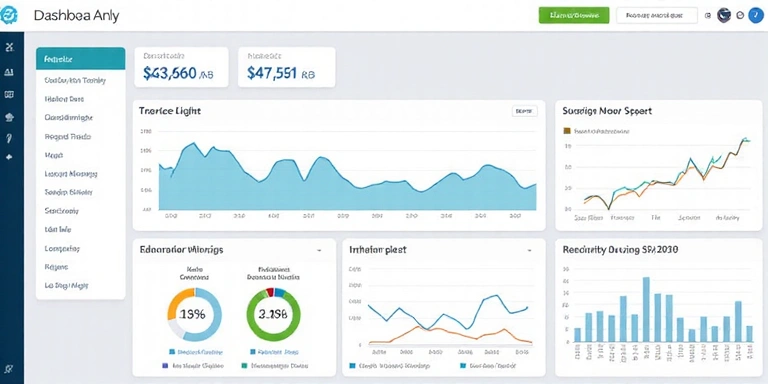Open the dark round avatar in the header
The height and width of the screenshot is (384, 768).
pyautogui.click(x=724, y=15)
